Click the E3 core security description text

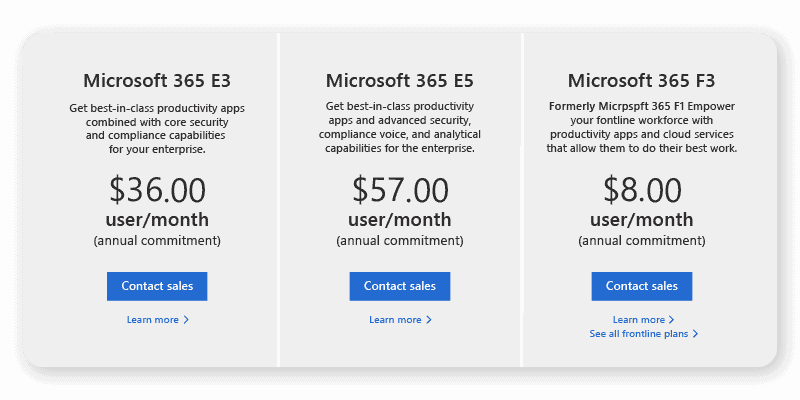[157, 128]
